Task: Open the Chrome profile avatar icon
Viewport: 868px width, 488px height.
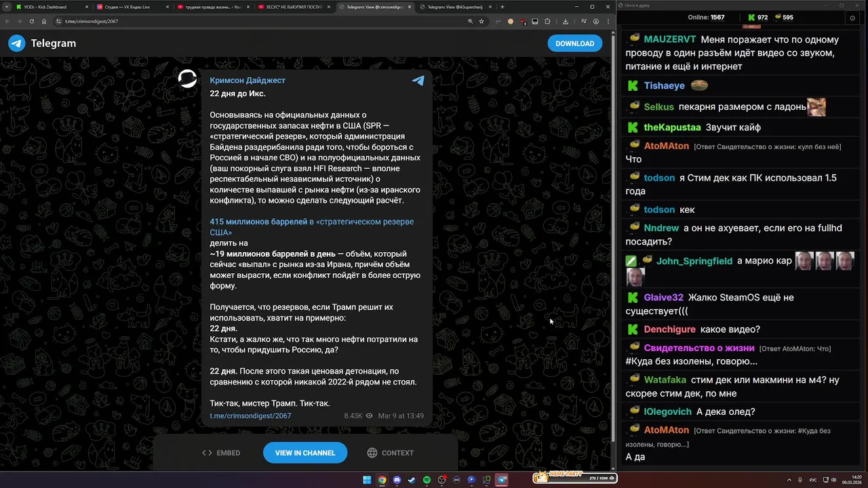Action: (x=596, y=21)
